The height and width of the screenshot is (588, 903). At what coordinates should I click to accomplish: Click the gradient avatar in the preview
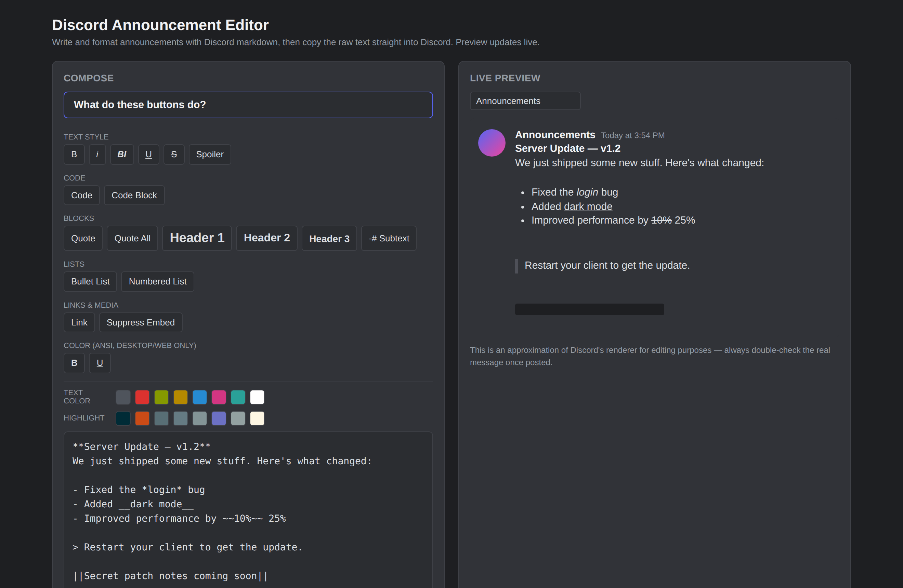pyautogui.click(x=491, y=143)
